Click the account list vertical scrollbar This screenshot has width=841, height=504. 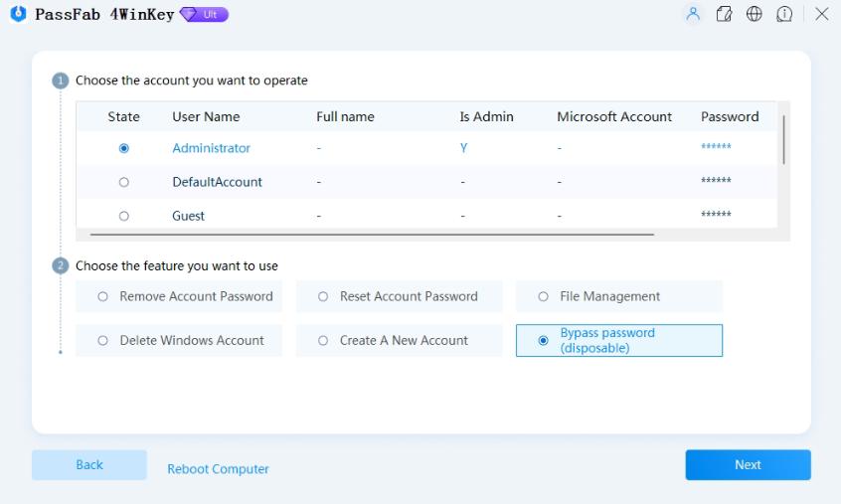783,139
